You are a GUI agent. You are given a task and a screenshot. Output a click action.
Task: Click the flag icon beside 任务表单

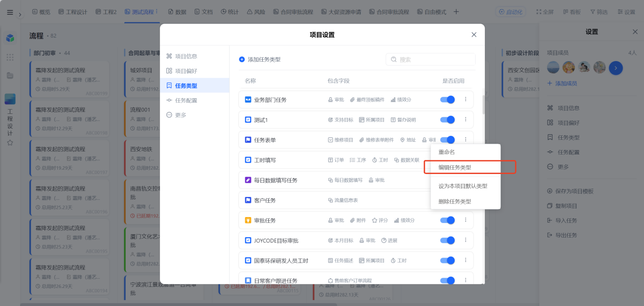(x=248, y=140)
